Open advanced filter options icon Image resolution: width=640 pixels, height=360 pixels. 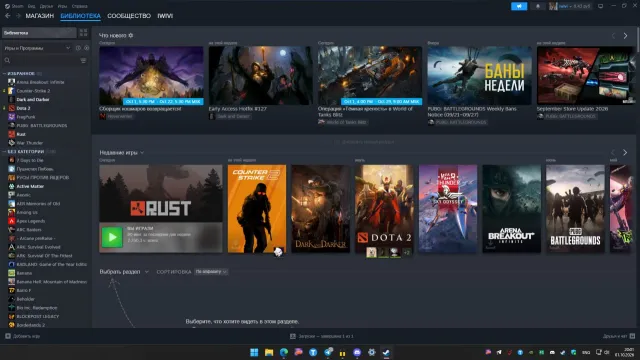83,60
